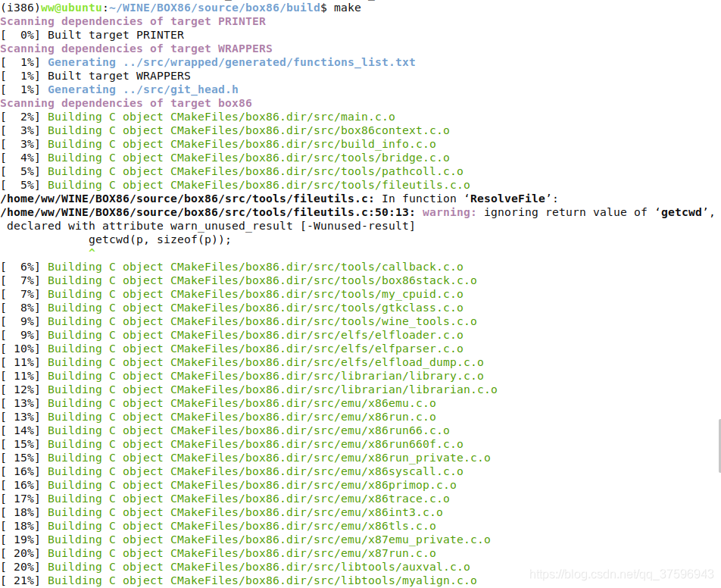Select 'Scanning dependencies of target PRINTER' line

[x=133, y=22]
